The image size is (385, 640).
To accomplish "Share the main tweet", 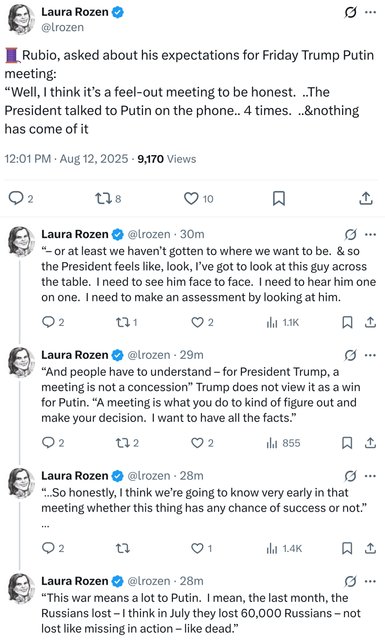I will tap(366, 198).
